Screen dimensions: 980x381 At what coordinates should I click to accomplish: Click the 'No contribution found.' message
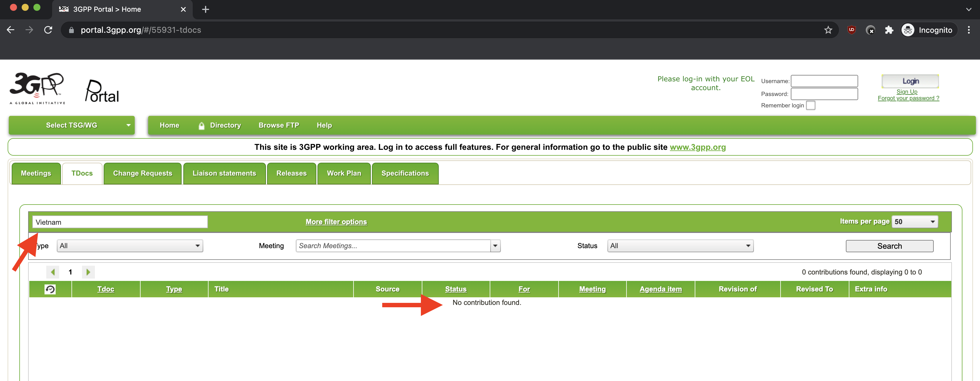point(486,303)
